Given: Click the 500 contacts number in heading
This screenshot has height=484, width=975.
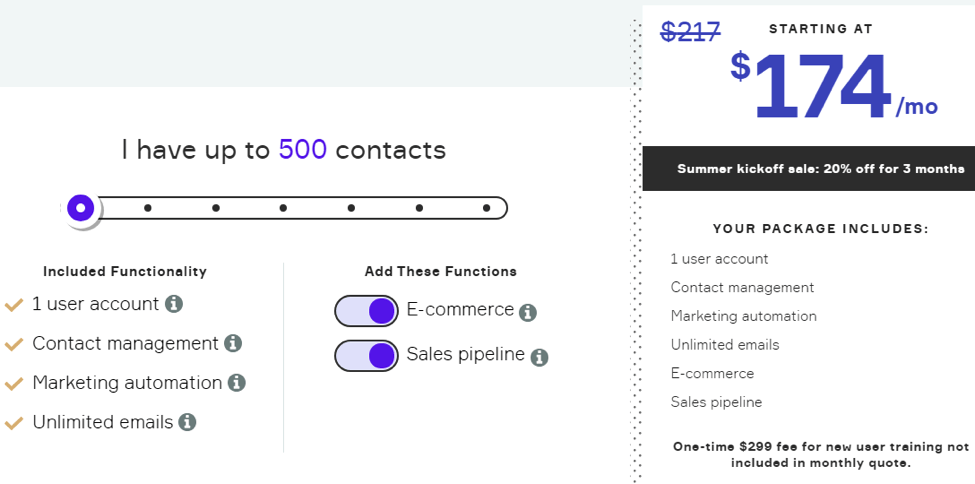Looking at the screenshot, I should [303, 150].
